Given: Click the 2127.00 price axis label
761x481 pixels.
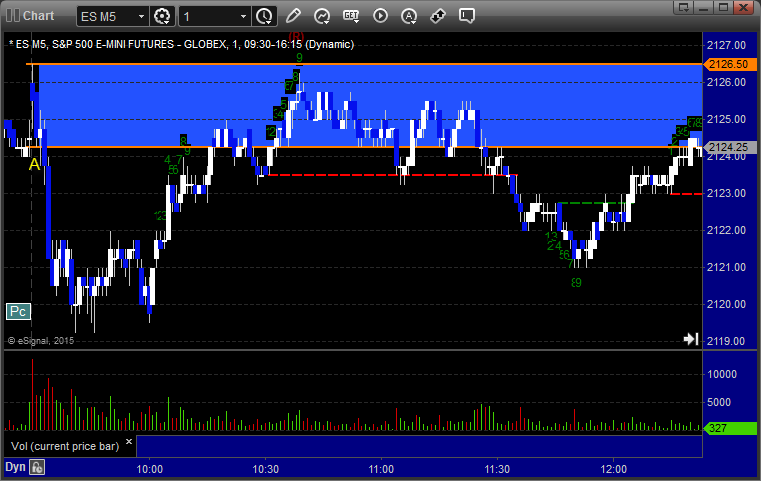Looking at the screenshot, I should [x=726, y=45].
